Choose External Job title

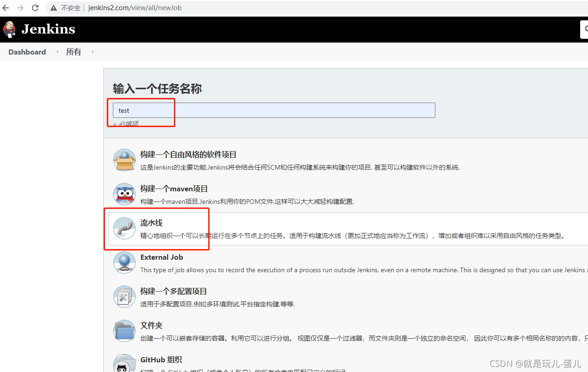[161, 257]
